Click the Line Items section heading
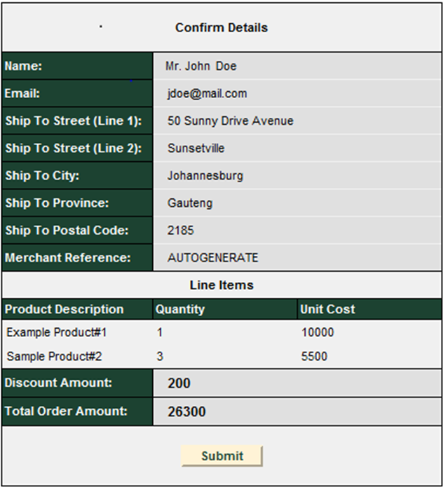The width and height of the screenshot is (448, 492). [222, 285]
